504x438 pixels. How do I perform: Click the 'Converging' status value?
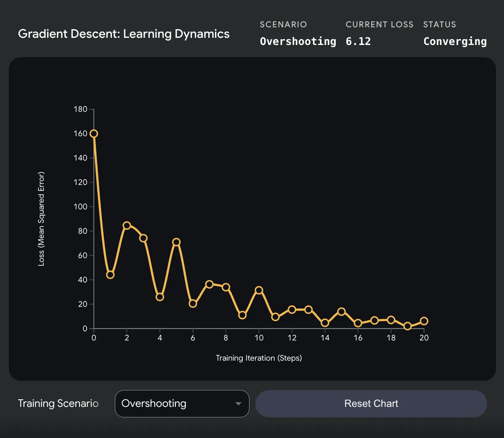tap(455, 42)
